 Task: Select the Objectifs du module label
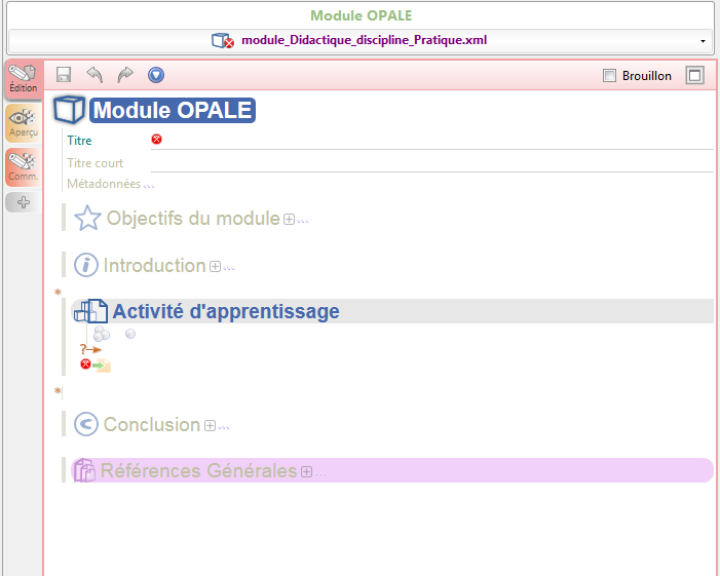coord(193,218)
